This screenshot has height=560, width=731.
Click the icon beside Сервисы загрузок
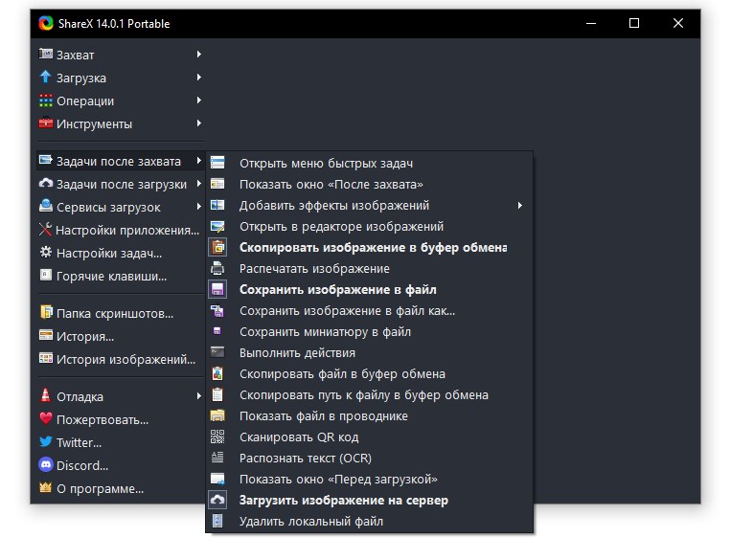point(46,206)
